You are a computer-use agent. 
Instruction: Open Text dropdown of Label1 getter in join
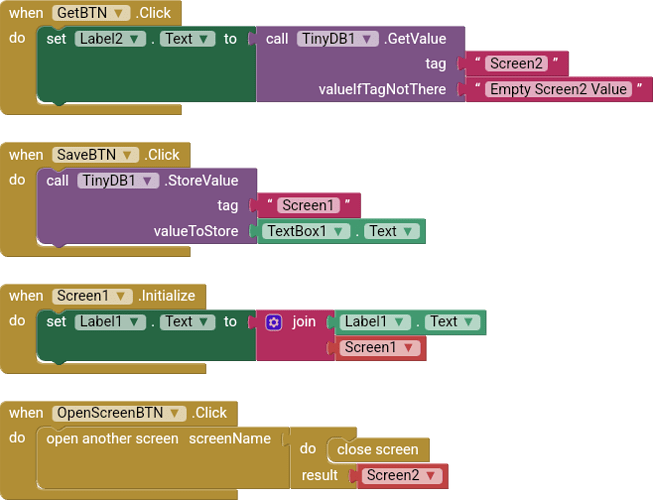[x=452, y=322]
